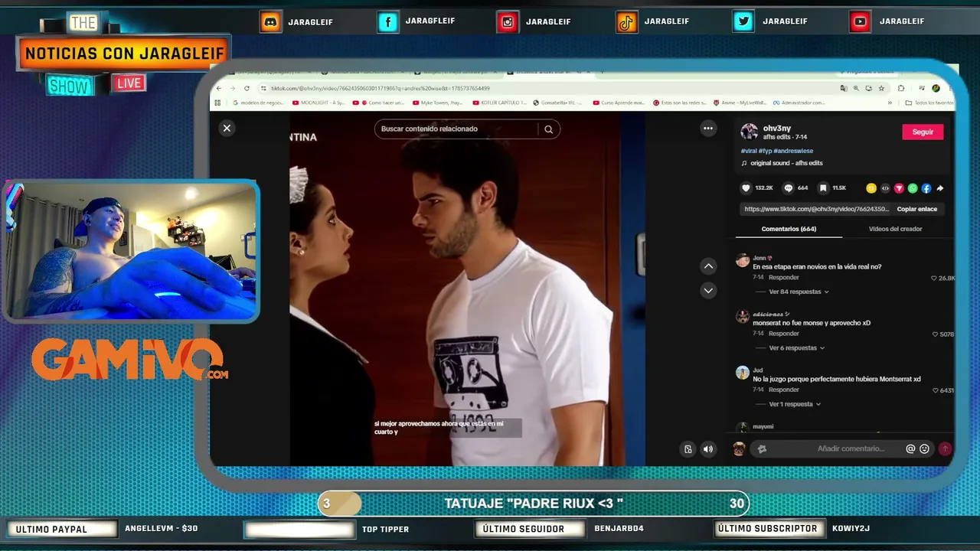The height and width of the screenshot is (551, 980).
Task: Click the Copiar enlace button
Action: pyautogui.click(x=916, y=209)
